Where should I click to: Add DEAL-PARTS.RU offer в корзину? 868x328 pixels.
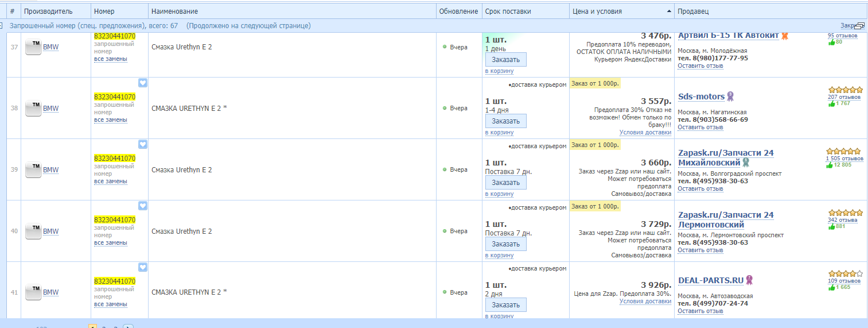coord(499,316)
